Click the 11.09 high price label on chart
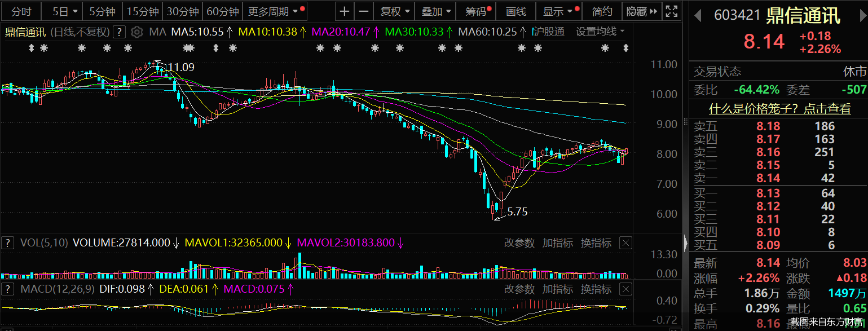Viewport: 868px width, 331px height. click(x=180, y=67)
